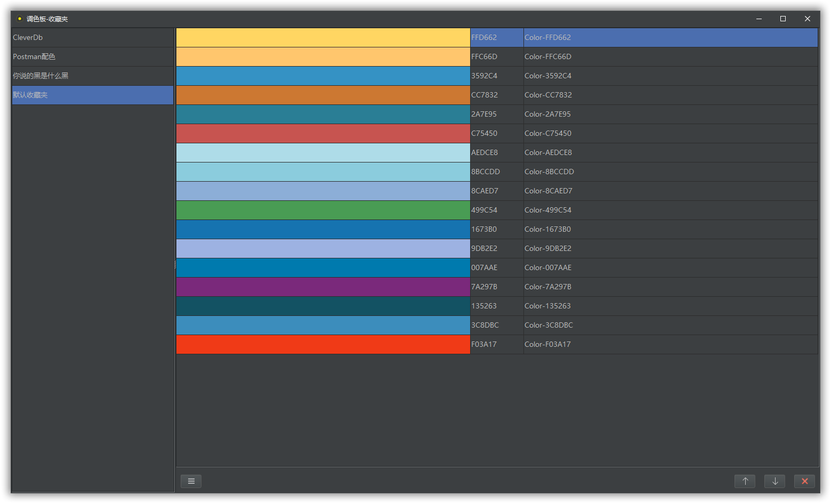Screen dimensions: 831x504
Task: Click the hex code cell C75450
Action: click(x=497, y=133)
